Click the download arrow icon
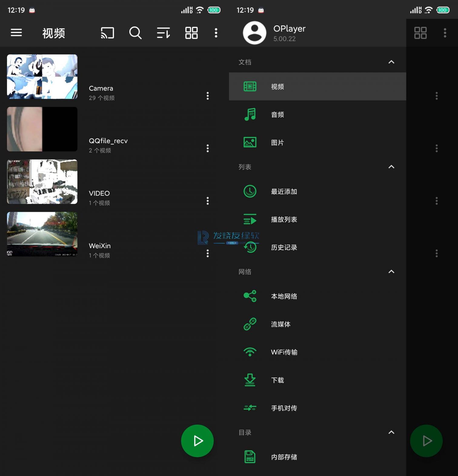Image resolution: width=458 pixels, height=476 pixels. (x=250, y=380)
